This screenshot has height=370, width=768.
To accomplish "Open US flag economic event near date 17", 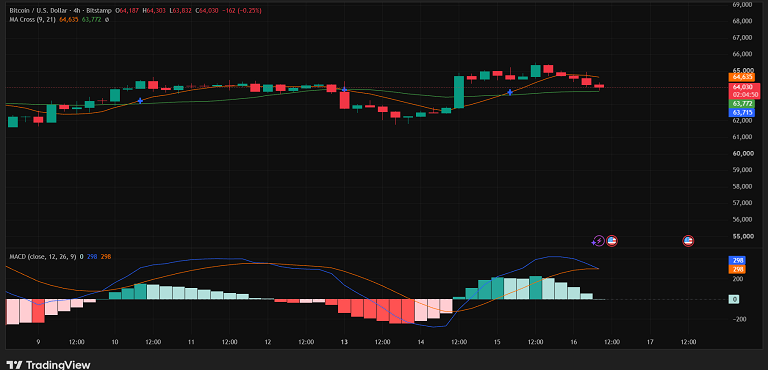I will pos(688,241).
